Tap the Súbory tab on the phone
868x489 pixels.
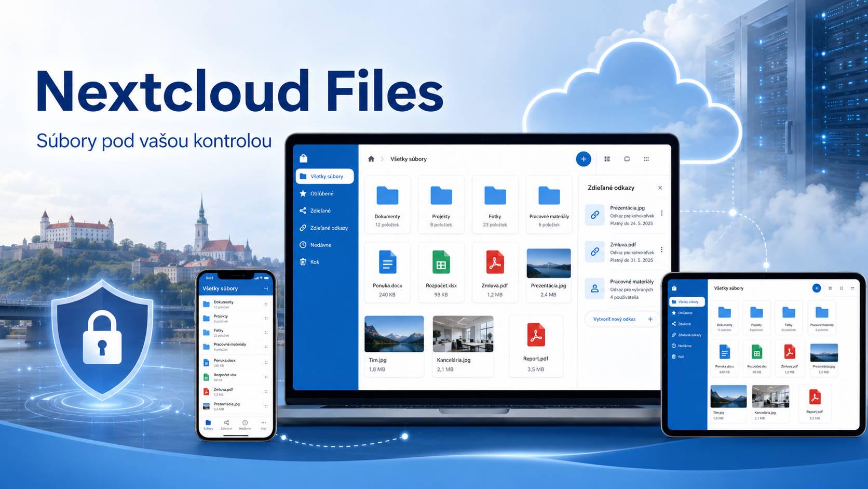click(x=208, y=425)
